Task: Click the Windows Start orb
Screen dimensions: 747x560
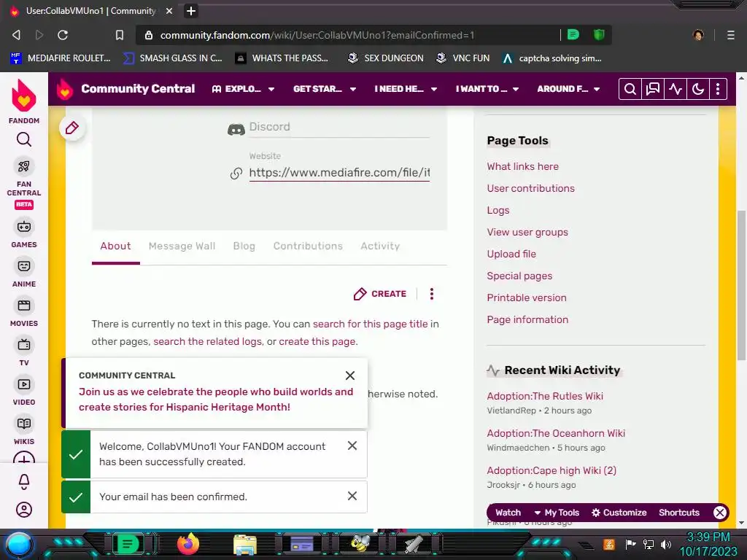Action: click(19, 544)
